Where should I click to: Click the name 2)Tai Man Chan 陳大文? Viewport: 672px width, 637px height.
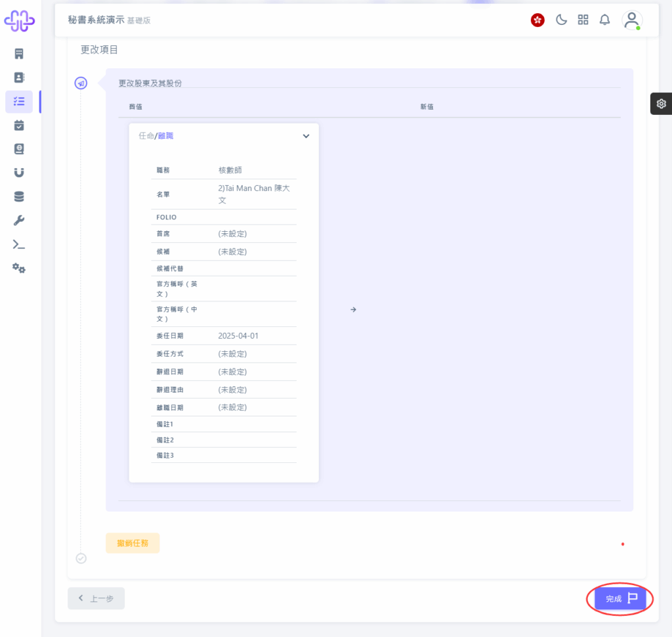tap(254, 194)
